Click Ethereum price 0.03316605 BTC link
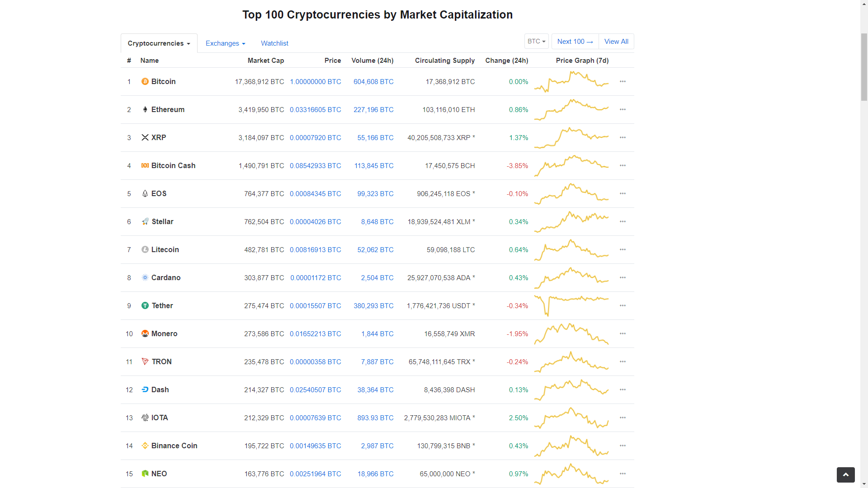 point(316,109)
